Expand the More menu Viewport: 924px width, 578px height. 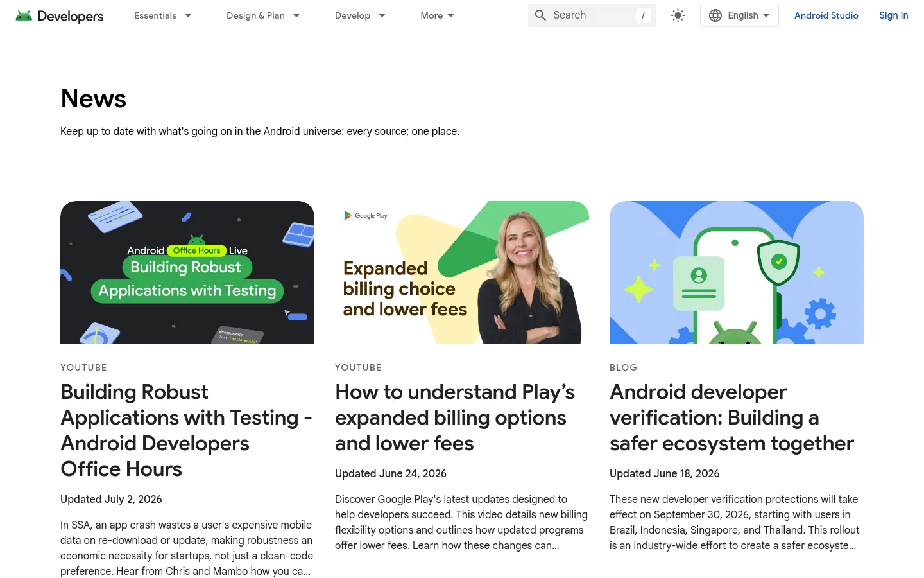coord(437,15)
